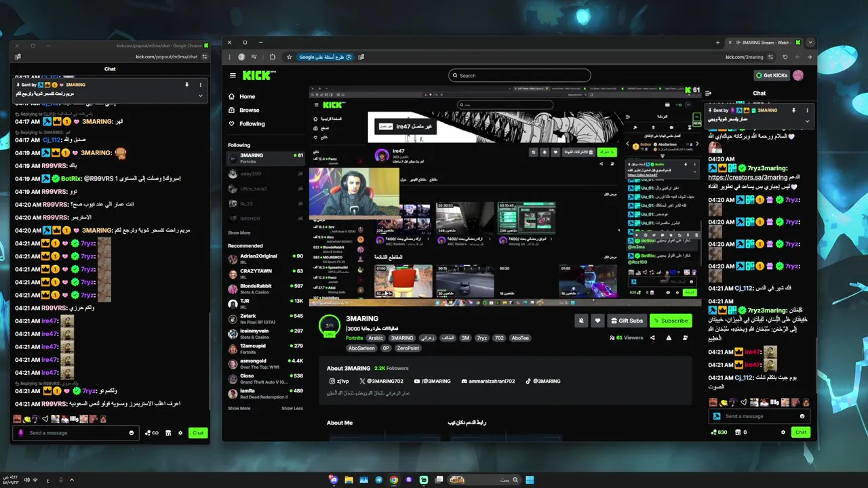Expand pinned message chevron in main chat
Image resolution: width=868 pixels, height=488 pixels.
[807, 121]
